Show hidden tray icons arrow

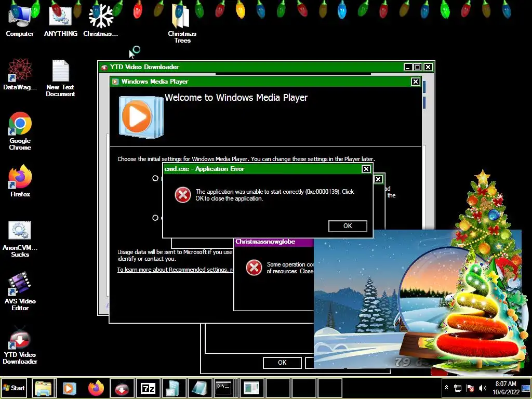click(x=446, y=388)
